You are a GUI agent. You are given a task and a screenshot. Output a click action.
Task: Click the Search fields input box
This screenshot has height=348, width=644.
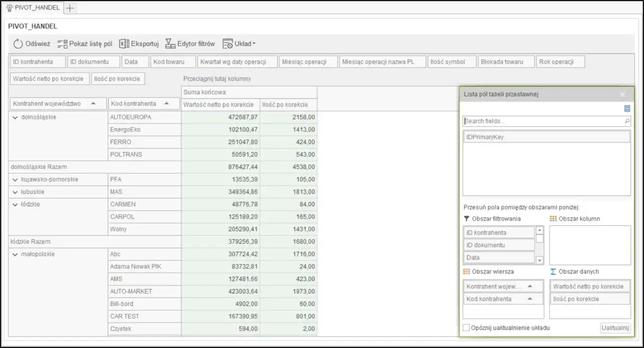click(542, 121)
